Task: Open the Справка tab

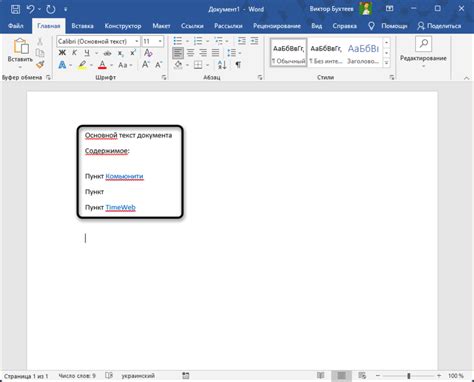Action: point(344,26)
